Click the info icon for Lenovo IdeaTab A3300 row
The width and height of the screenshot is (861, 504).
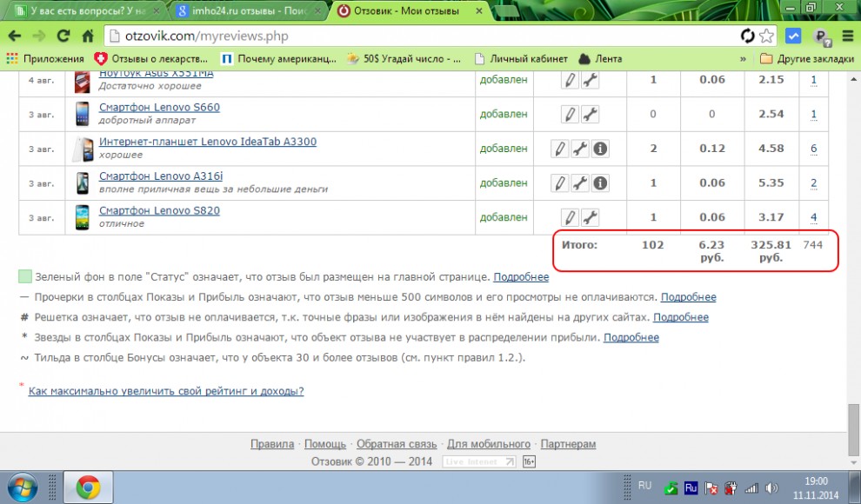pyautogui.click(x=600, y=149)
